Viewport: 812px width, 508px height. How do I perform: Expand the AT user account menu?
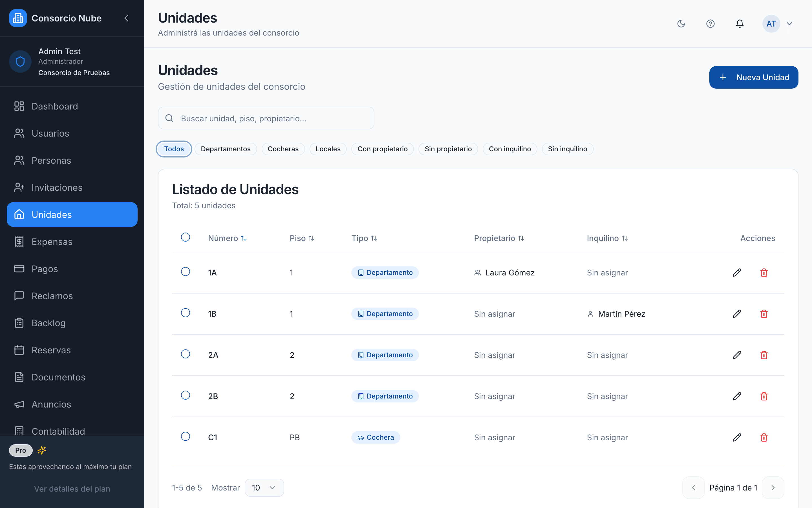tap(778, 23)
